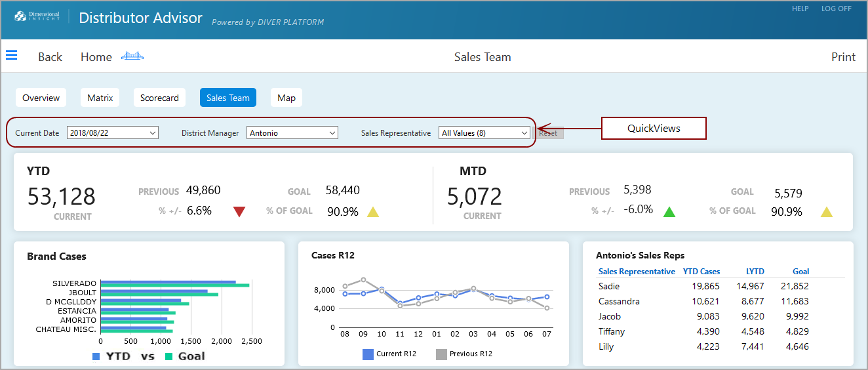Image resolution: width=868 pixels, height=370 pixels.
Task: Click the bridge icon beside Home
Action: [132, 56]
